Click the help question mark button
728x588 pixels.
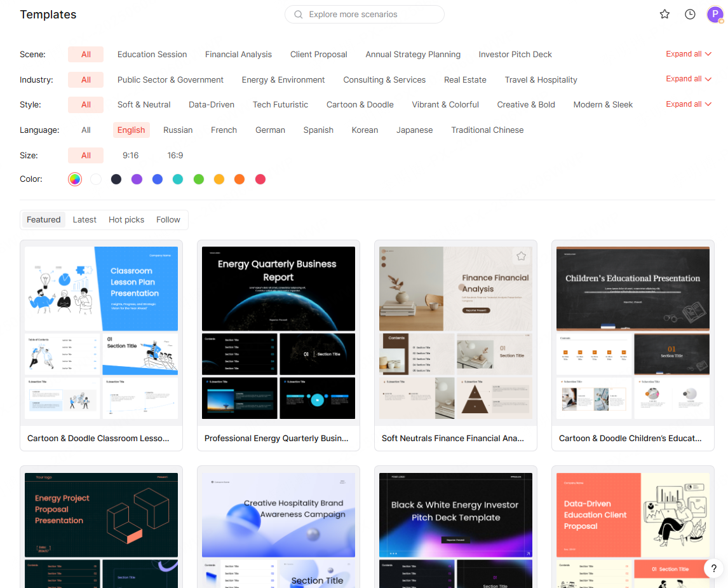713,568
